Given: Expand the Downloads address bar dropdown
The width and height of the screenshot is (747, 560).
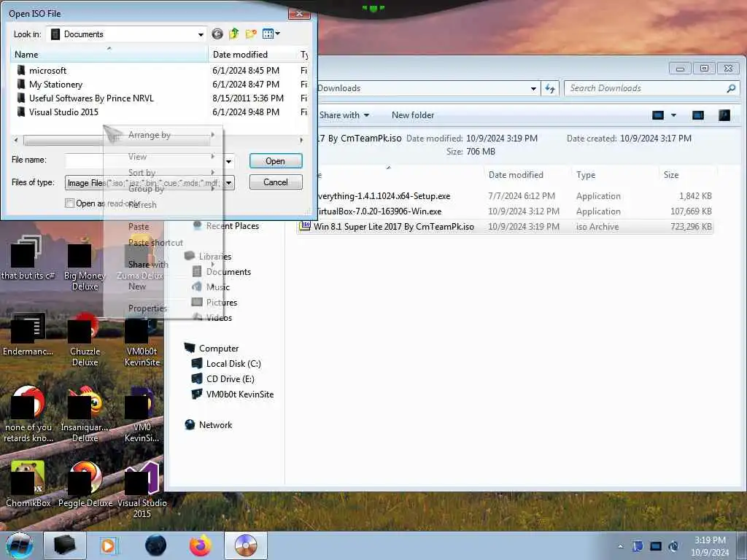Looking at the screenshot, I should click(x=533, y=88).
